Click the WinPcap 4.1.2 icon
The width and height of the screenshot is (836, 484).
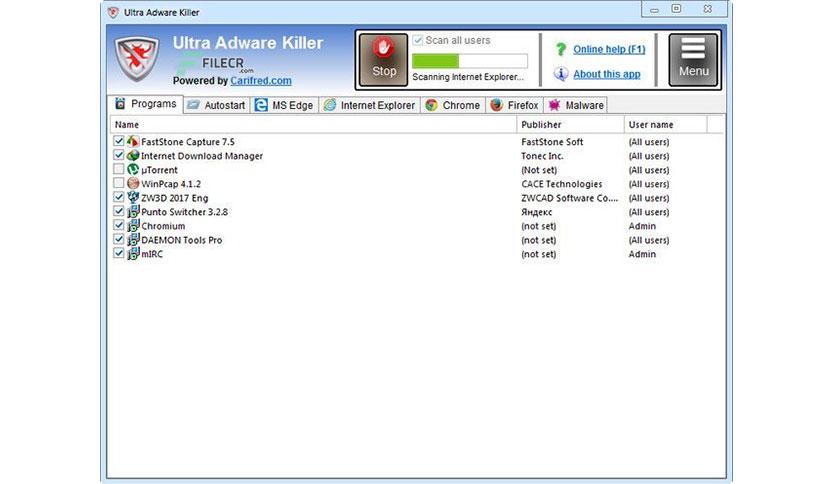[133, 183]
